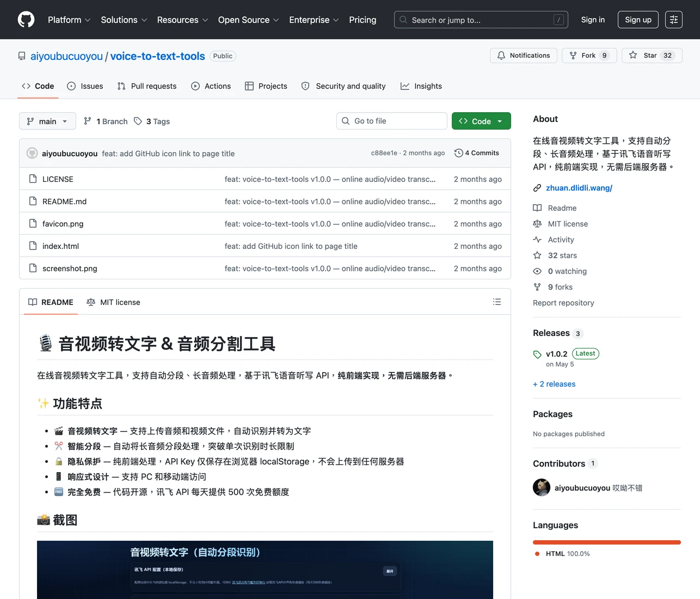Focus the Search or jump to field
This screenshot has height=599, width=700.
pos(481,20)
